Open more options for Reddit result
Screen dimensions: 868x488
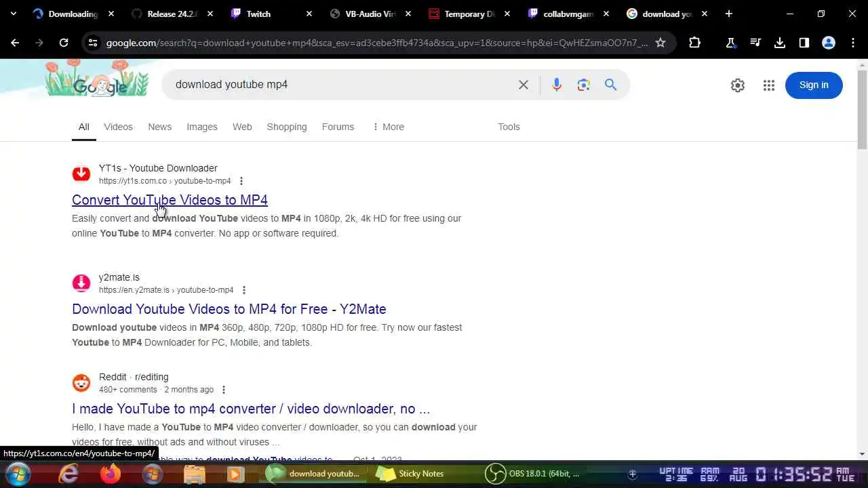pos(224,390)
